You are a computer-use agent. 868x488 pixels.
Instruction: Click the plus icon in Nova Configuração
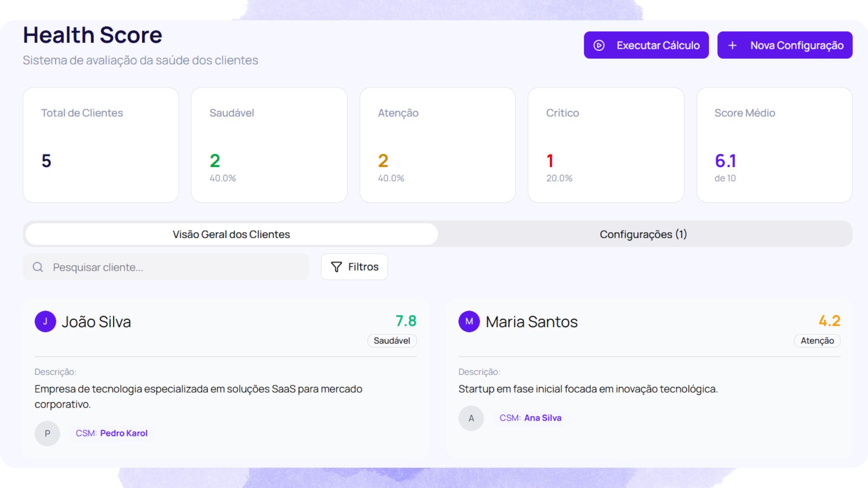(732, 45)
